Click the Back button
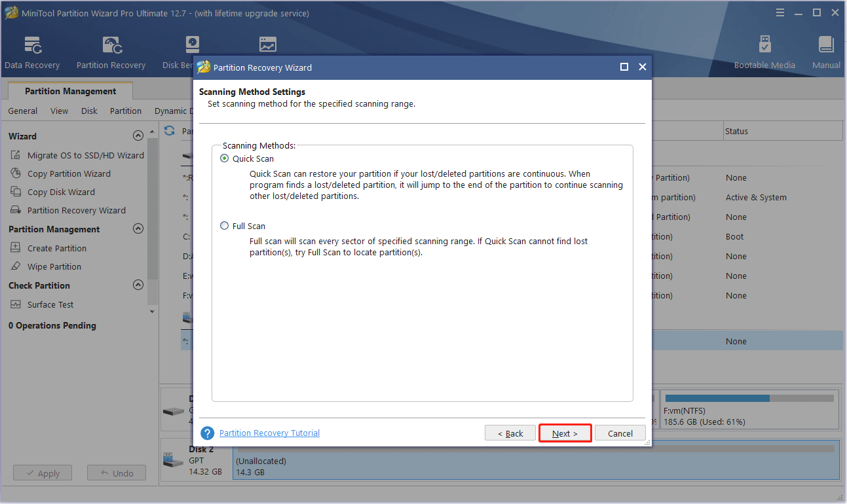Viewport: 847px width, 504px height. click(x=510, y=433)
